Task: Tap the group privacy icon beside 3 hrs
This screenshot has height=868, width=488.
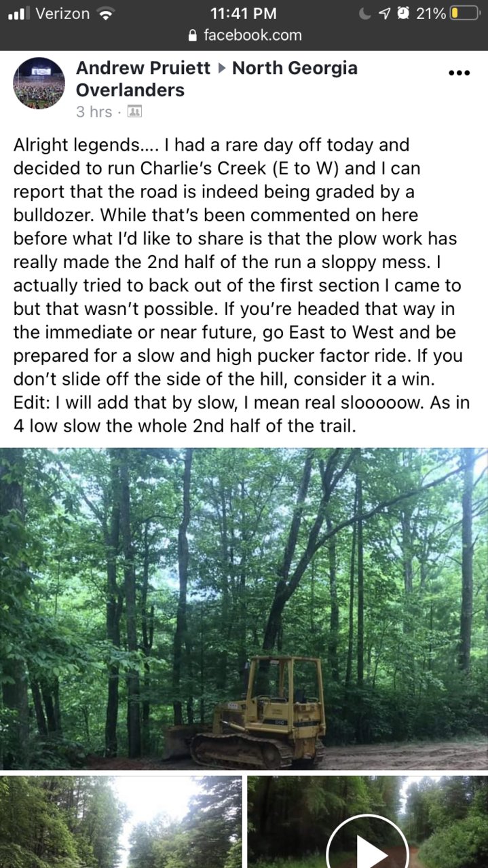Action: [134, 112]
